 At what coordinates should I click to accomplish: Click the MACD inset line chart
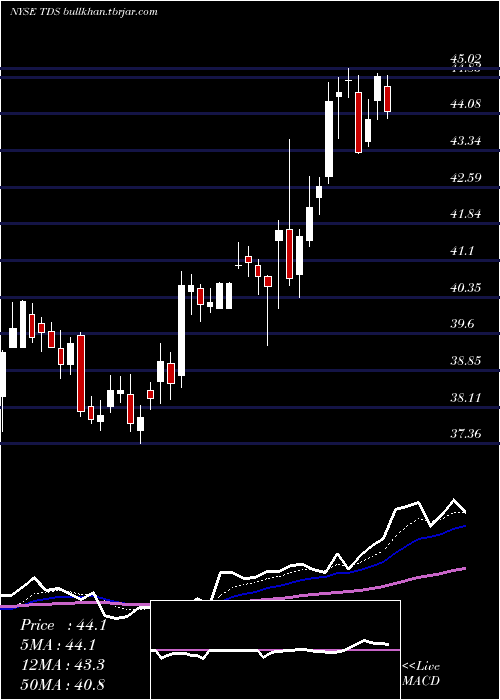pos(275,650)
